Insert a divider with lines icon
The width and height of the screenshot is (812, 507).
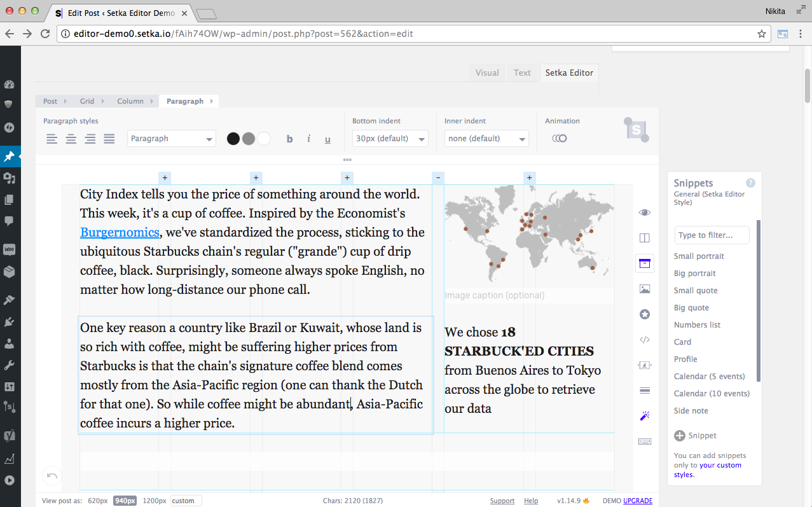[x=645, y=391]
